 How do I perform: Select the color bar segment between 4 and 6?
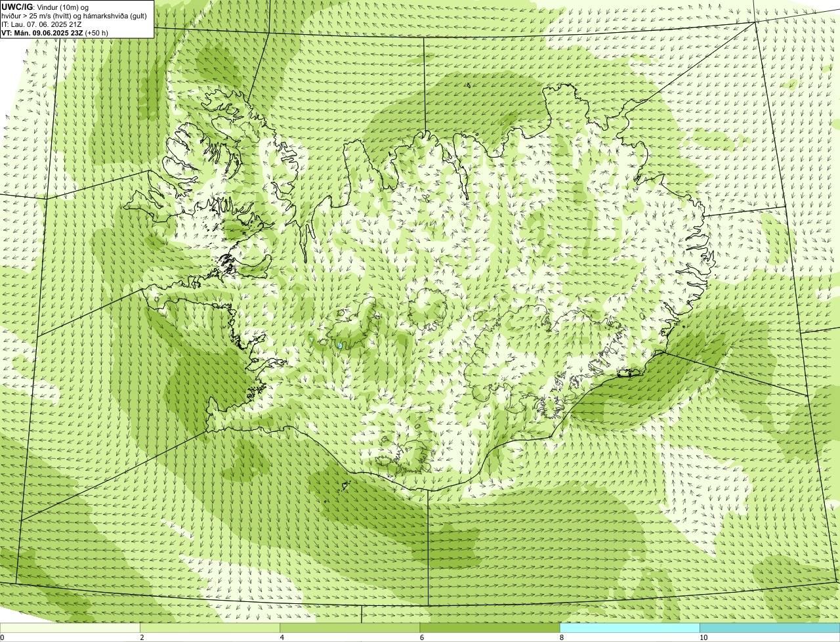350,628
